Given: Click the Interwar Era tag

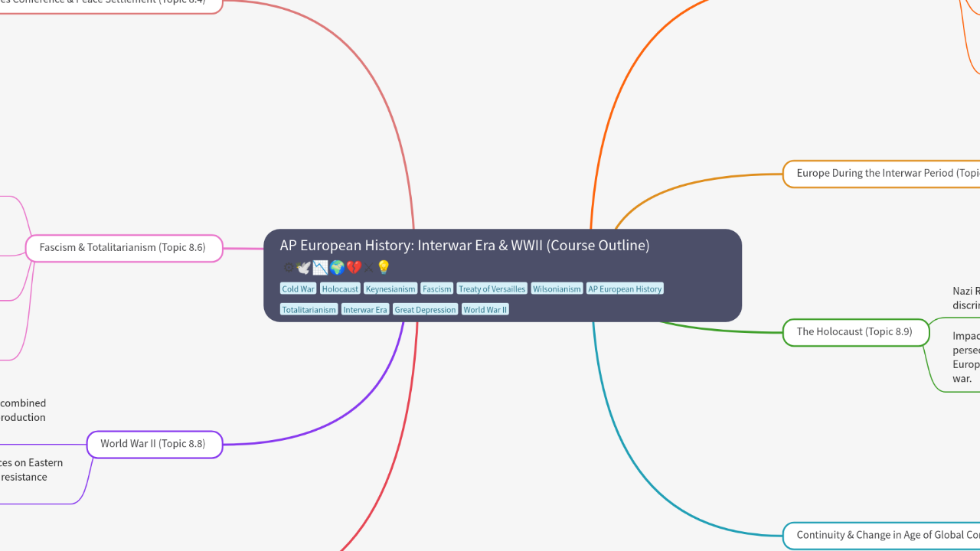Looking at the screenshot, I should pyautogui.click(x=365, y=309).
